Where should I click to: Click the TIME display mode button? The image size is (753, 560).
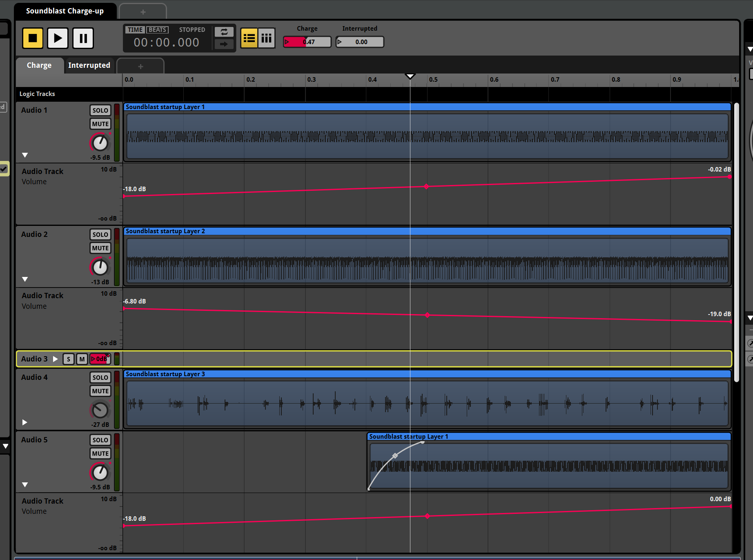(135, 30)
